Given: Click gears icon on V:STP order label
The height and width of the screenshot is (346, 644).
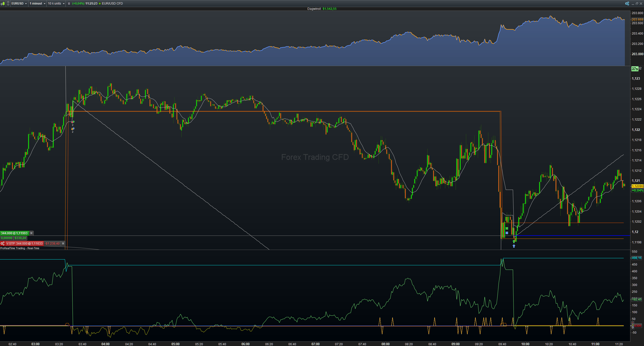Looking at the screenshot, I should coord(3,244).
